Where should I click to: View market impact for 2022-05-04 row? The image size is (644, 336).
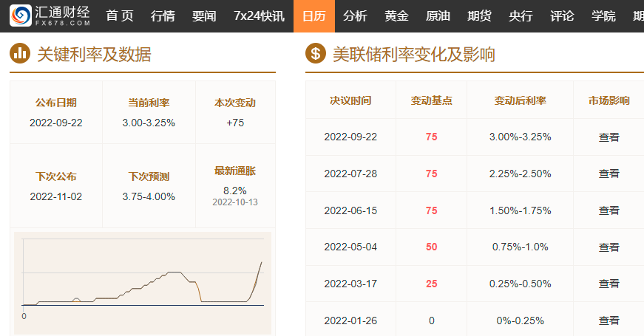coord(609,247)
